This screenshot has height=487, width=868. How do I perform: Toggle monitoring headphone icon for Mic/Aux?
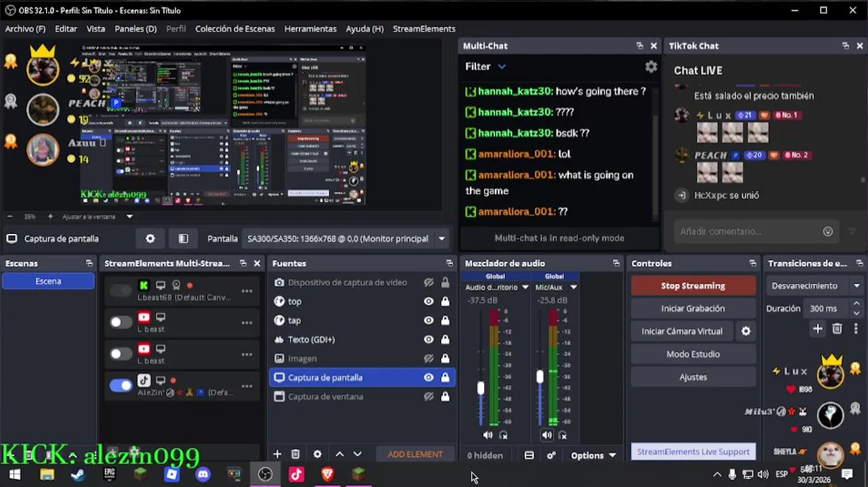click(562, 436)
